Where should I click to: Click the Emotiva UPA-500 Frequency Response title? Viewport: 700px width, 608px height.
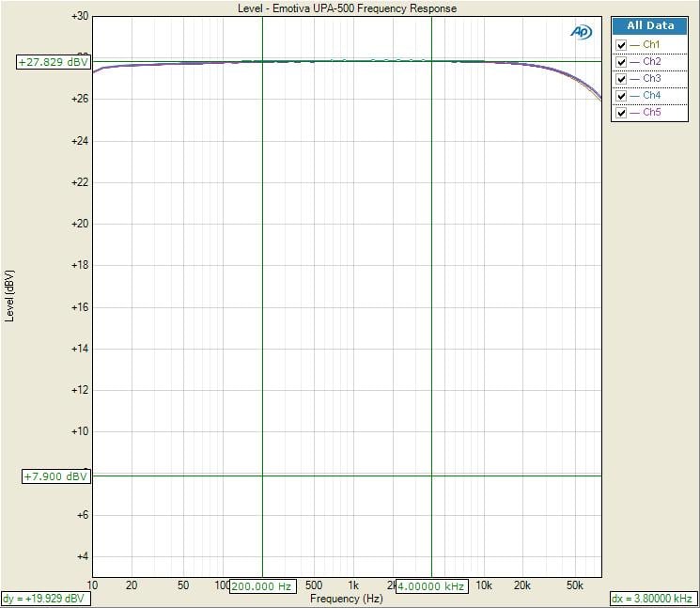click(348, 8)
